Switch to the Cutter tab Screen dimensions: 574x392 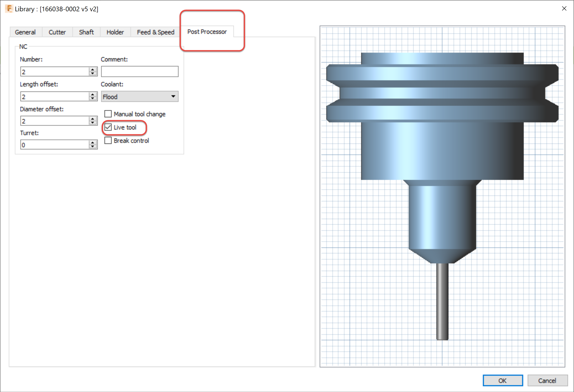click(x=57, y=32)
